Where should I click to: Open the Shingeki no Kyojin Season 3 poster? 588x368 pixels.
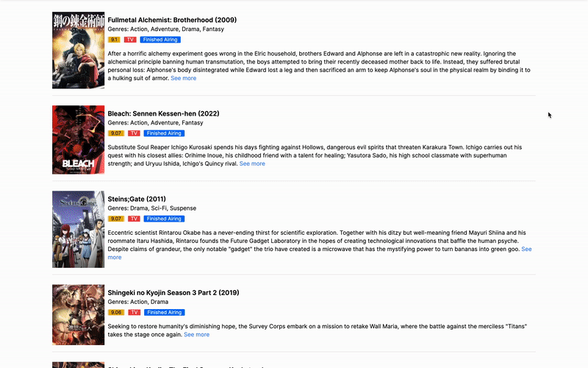(x=79, y=315)
